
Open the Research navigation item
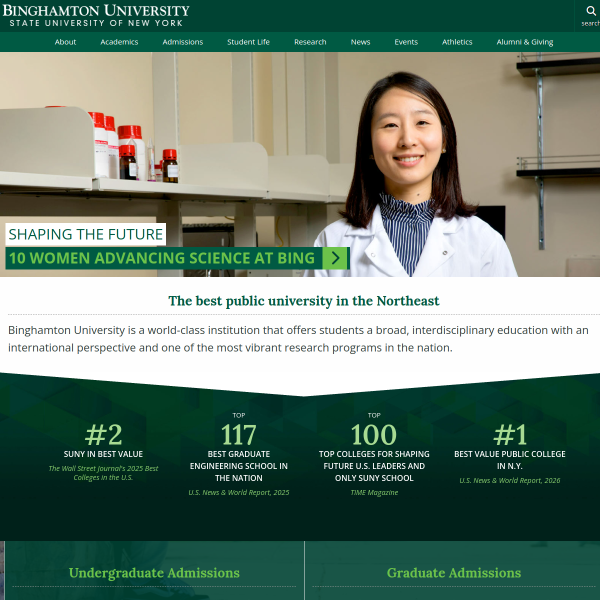pos(310,42)
